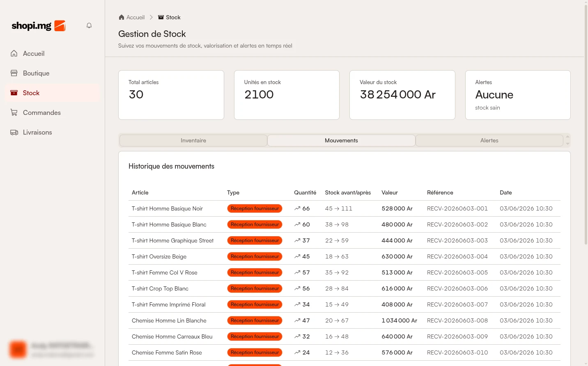
Task: Click the Accueil home icon in sidebar
Action: [14, 53]
